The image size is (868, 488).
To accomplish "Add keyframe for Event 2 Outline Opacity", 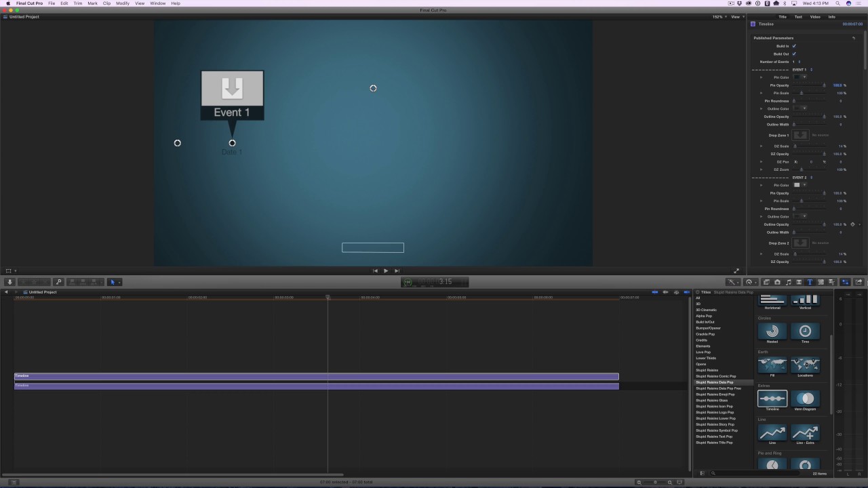I will point(852,224).
